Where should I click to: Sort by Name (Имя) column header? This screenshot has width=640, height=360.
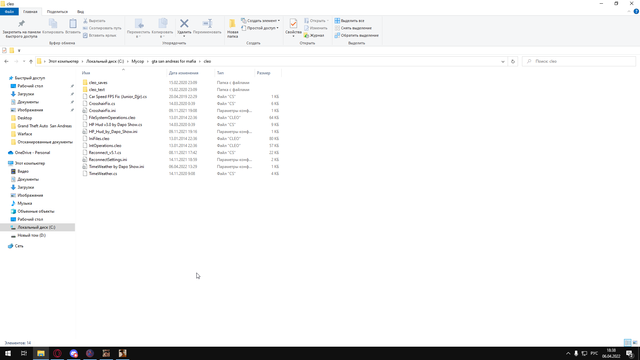(x=123, y=73)
